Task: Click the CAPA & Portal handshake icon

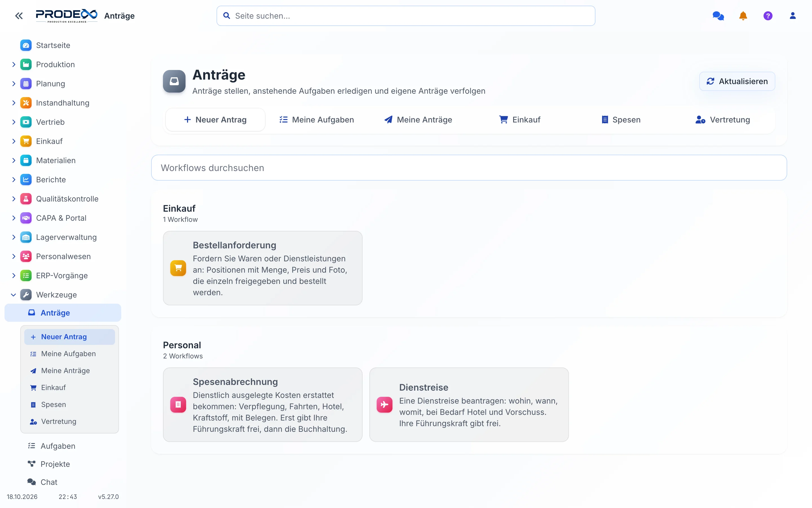Action: tap(26, 218)
